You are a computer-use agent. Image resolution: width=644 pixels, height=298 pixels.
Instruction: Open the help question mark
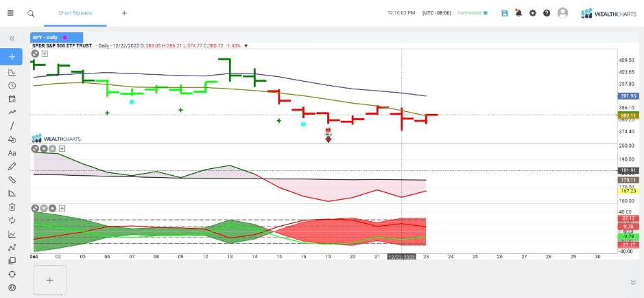click(x=547, y=13)
